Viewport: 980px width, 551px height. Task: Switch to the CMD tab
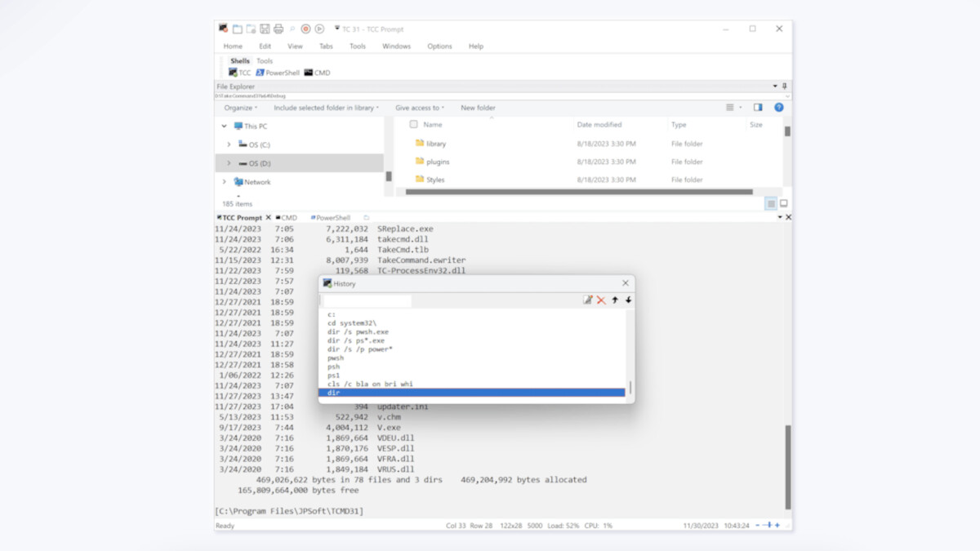[x=287, y=218]
